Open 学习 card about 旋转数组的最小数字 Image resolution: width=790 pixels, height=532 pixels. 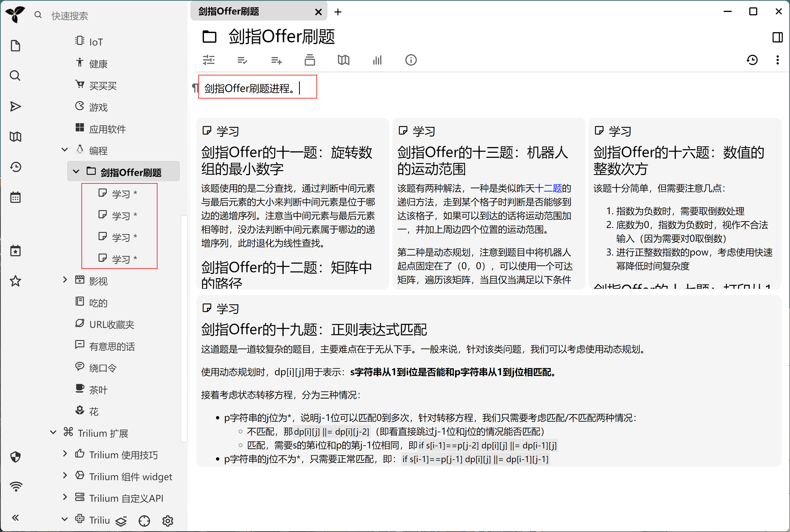point(292,204)
